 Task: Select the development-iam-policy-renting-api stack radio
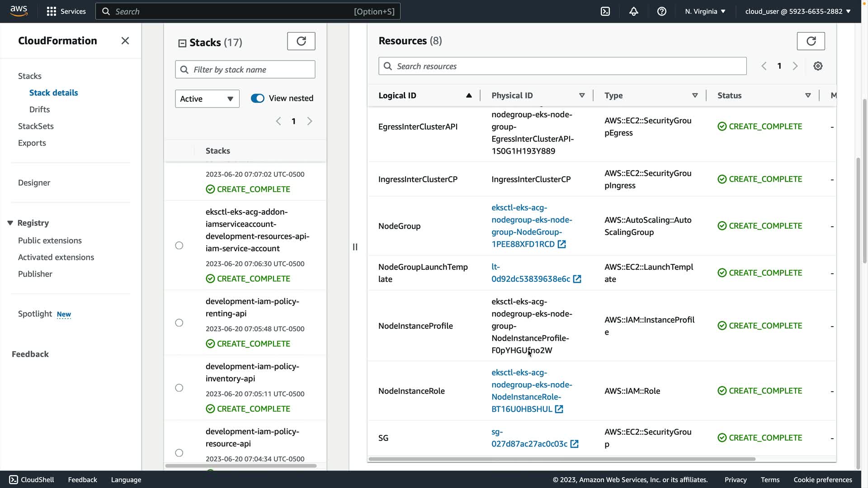[x=179, y=323]
